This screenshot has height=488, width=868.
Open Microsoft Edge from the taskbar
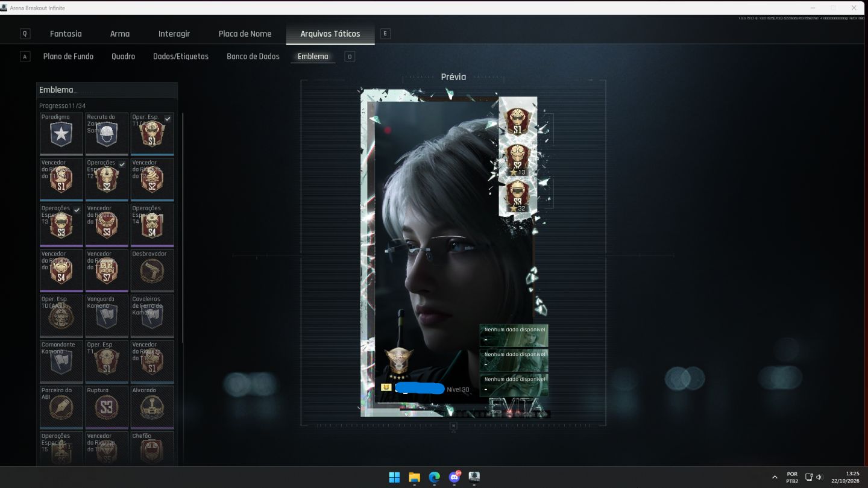435,477
